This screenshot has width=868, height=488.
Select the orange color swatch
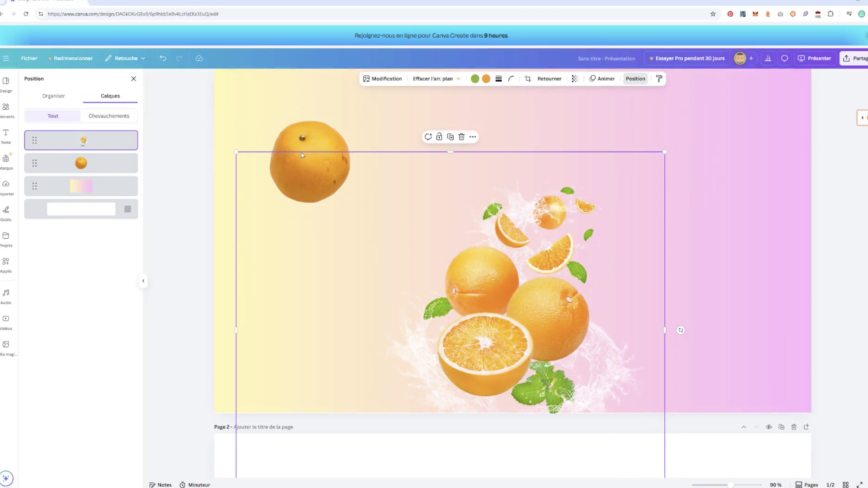tap(486, 79)
